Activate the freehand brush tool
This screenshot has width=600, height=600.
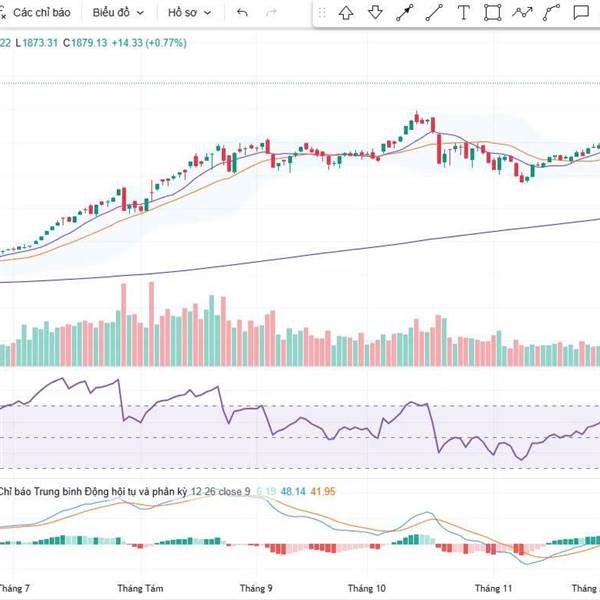pyautogui.click(x=551, y=14)
